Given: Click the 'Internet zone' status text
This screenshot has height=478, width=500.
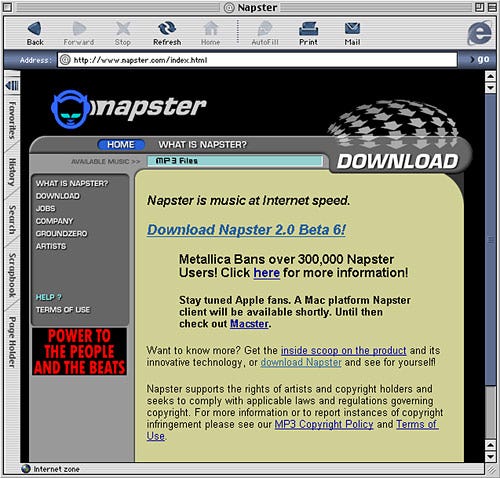Looking at the screenshot, I should pos(56,469).
